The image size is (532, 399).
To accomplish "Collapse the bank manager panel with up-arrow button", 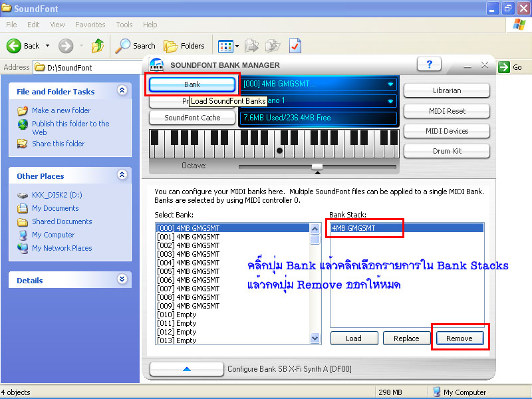I will (x=187, y=369).
